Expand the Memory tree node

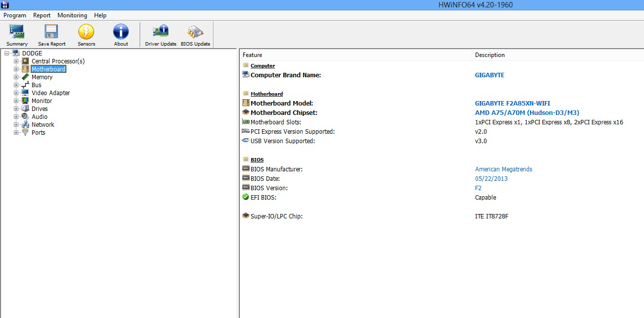(x=16, y=77)
